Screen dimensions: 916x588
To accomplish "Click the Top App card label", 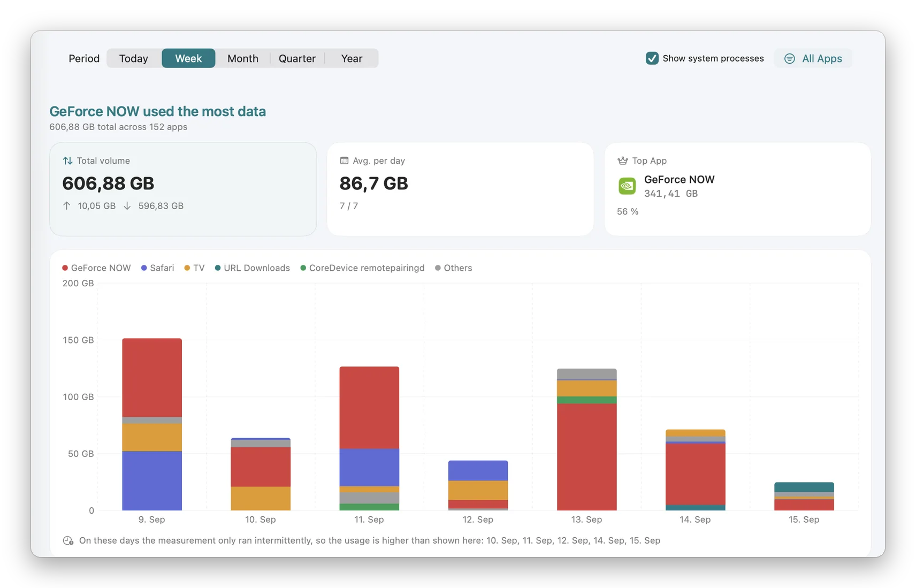I will coord(650,161).
